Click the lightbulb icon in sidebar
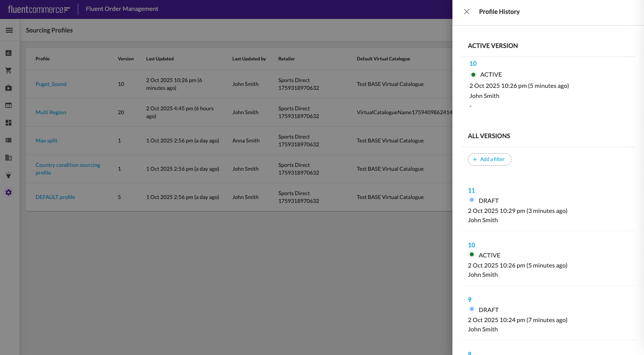The width and height of the screenshot is (644, 355). pos(9,175)
